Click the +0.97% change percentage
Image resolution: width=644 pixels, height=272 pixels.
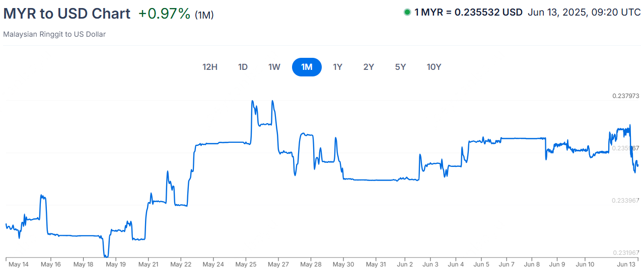[x=164, y=14]
